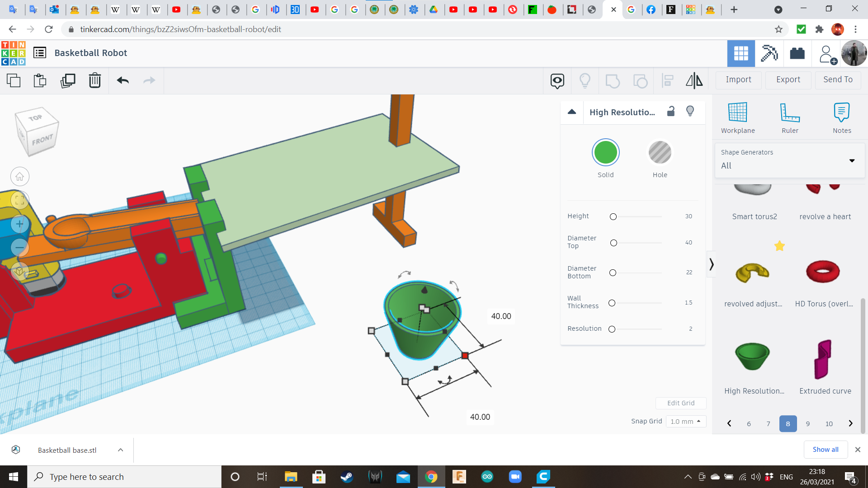Undo the last action
Screen dimensions: 868x488
point(123,80)
